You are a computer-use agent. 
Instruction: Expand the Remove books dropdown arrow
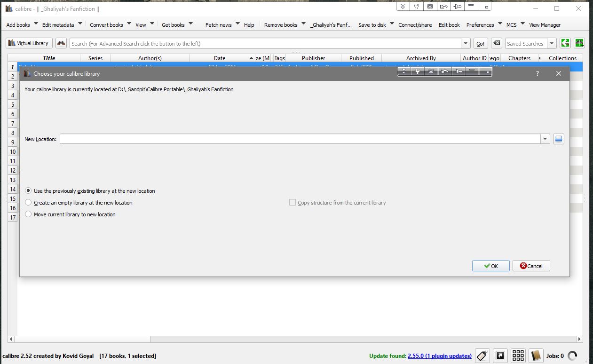click(303, 24)
